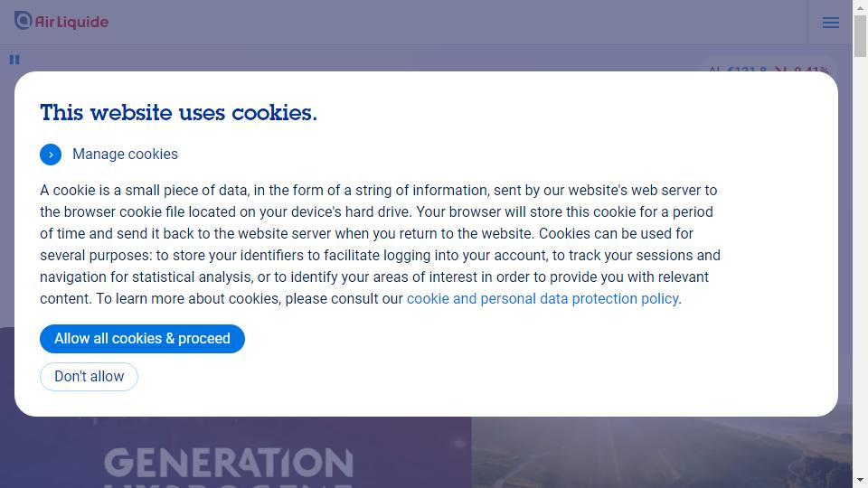The image size is (868, 488).
Task: Click the AL share price ticker
Action: coord(739,70)
